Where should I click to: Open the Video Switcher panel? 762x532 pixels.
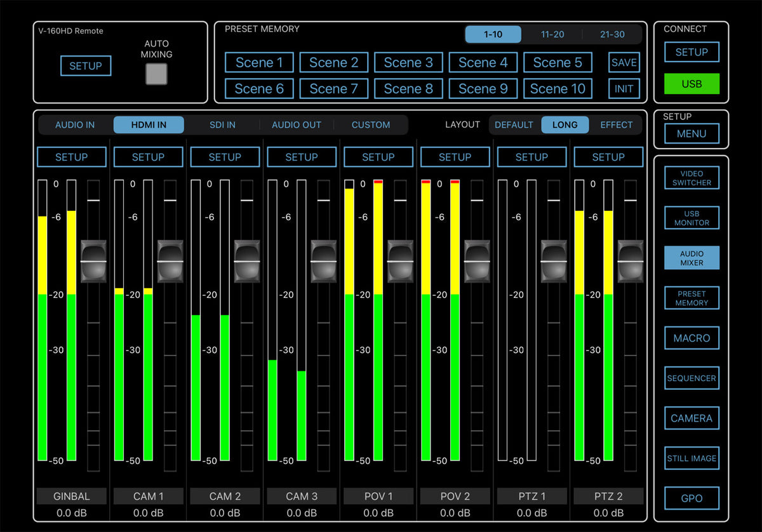(x=692, y=178)
